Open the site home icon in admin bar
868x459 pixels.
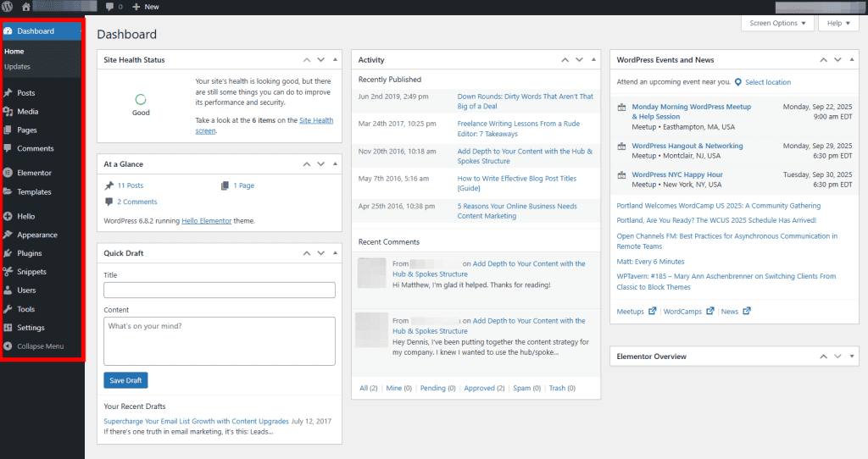coord(25,7)
